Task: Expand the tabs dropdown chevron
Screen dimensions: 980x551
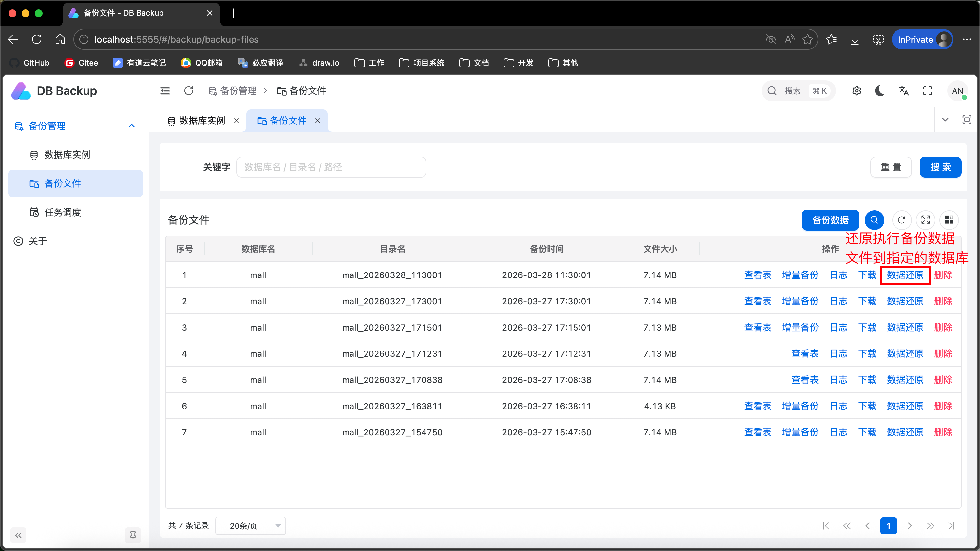Action: pyautogui.click(x=945, y=120)
